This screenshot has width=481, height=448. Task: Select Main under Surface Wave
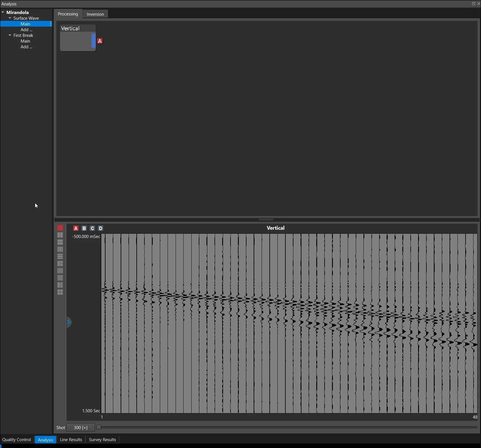point(25,24)
